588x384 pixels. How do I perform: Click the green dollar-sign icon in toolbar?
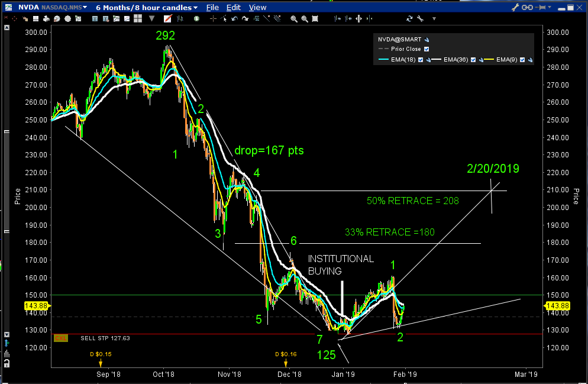click(196, 18)
